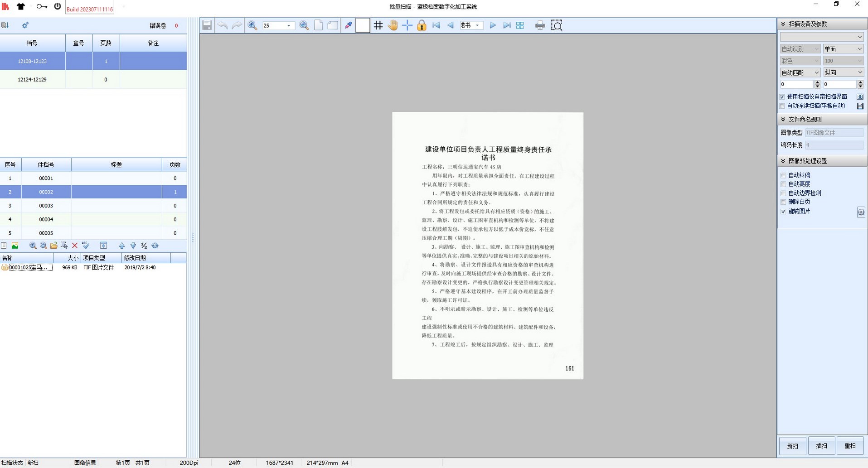Collapse the 图像预处理设置 section
This screenshot has height=468, width=868.
783,161
